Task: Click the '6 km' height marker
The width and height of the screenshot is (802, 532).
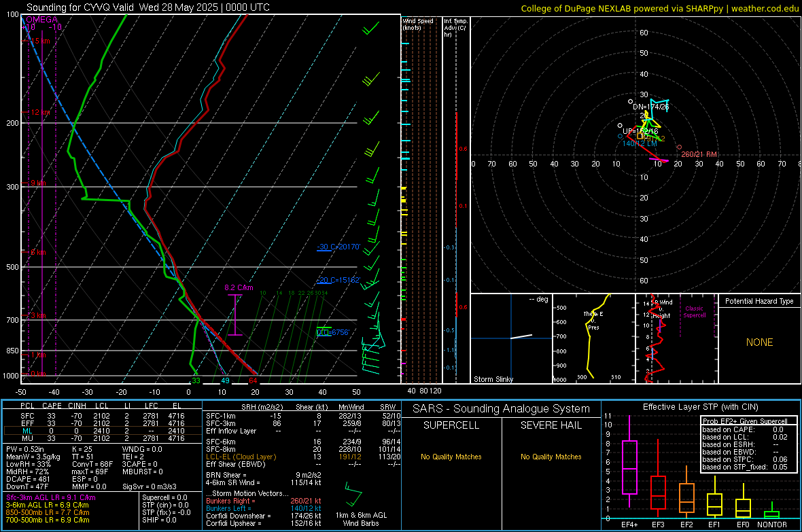Action: click(38, 252)
